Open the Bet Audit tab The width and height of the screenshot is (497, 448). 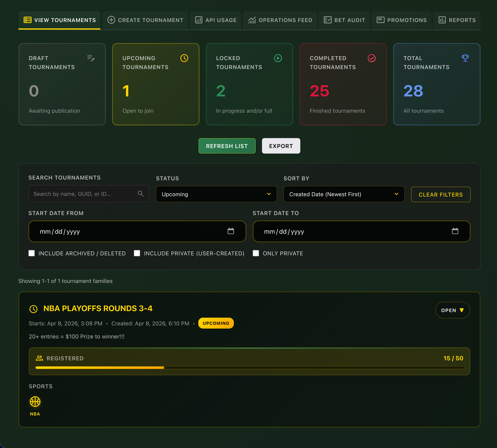click(x=344, y=20)
